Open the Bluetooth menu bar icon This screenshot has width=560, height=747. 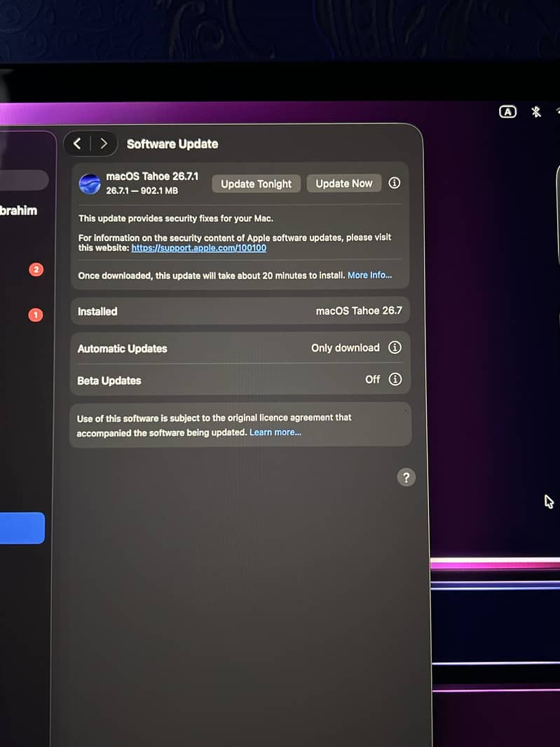(536, 112)
